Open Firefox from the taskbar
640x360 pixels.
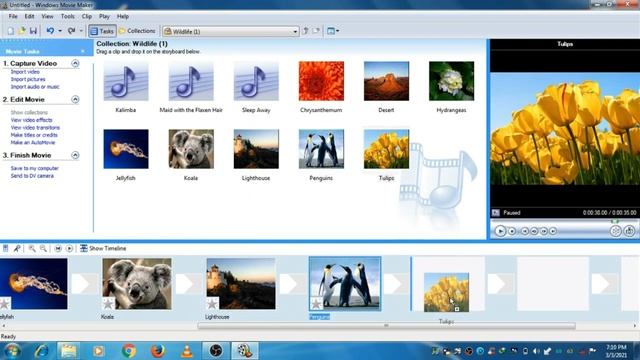pos(158,351)
